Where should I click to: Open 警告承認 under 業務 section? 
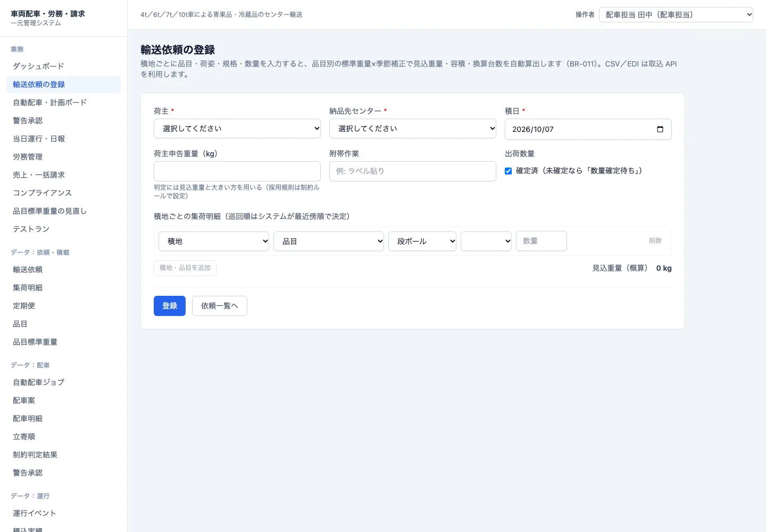click(x=64, y=121)
